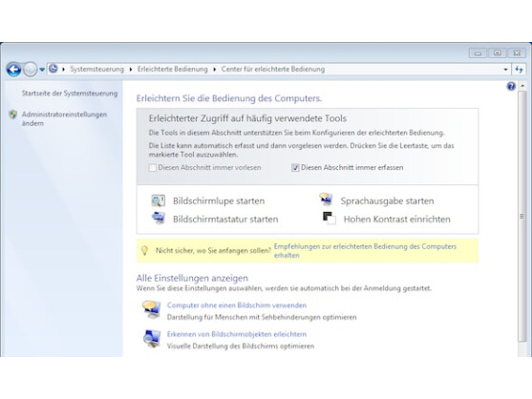Click the Control Panel icon in address bar
532x399 pixels.
[53, 69]
